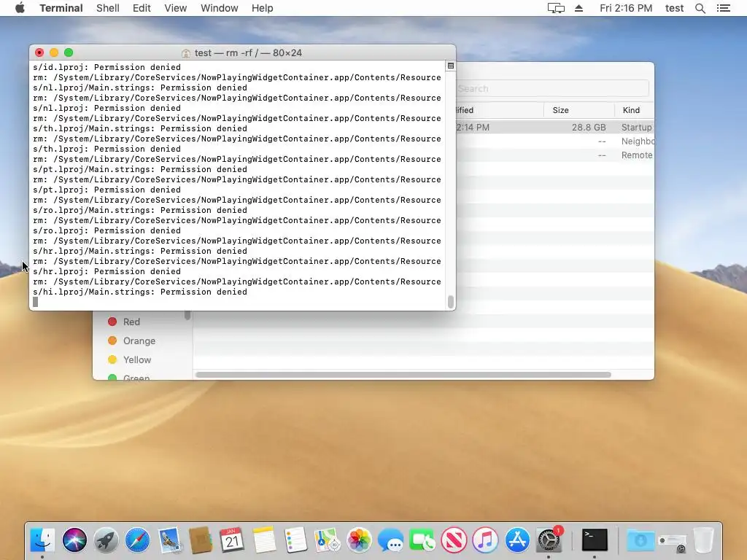Click 2:14 PM modified date cell
747x560 pixels.
click(x=473, y=127)
